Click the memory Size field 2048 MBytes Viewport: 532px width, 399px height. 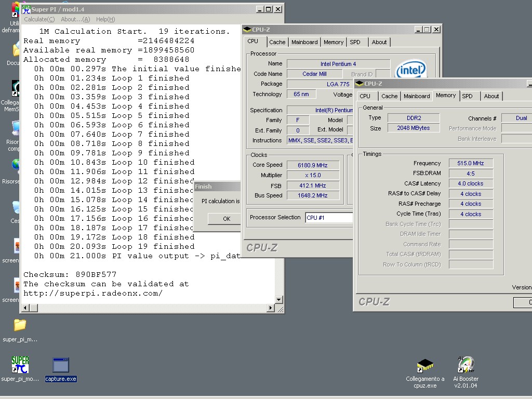414,128
